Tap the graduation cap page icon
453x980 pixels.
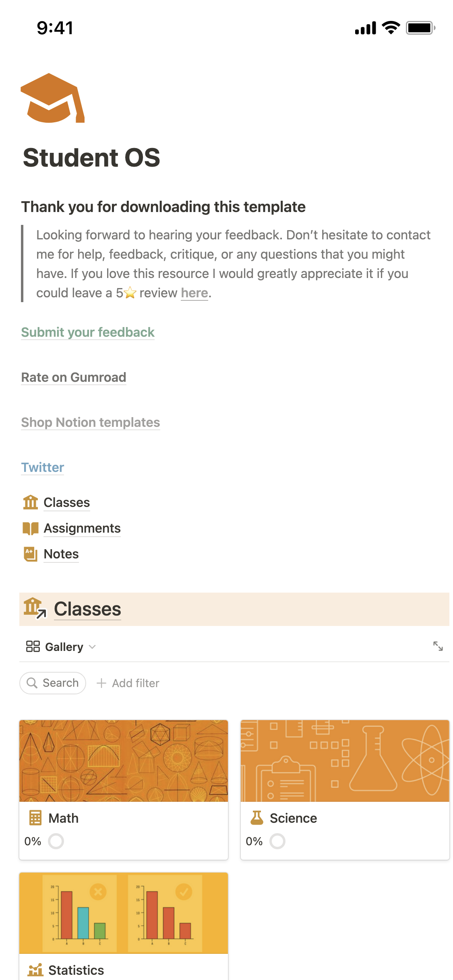click(52, 98)
